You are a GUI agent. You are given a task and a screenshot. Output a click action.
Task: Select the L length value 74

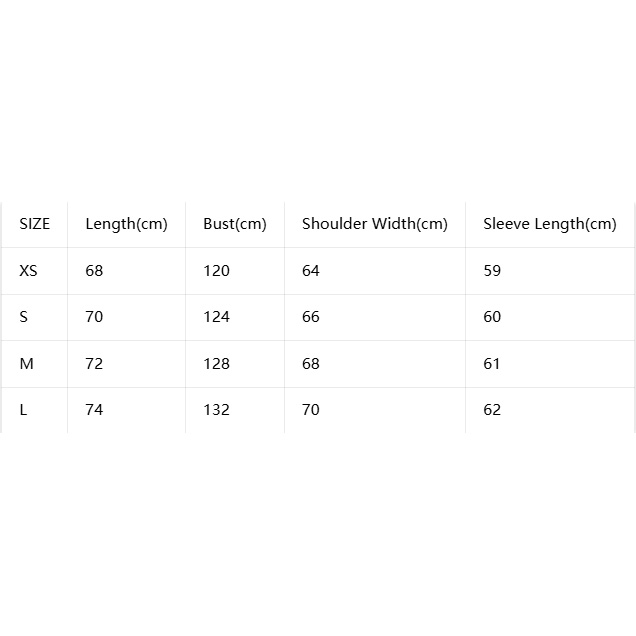point(94,410)
